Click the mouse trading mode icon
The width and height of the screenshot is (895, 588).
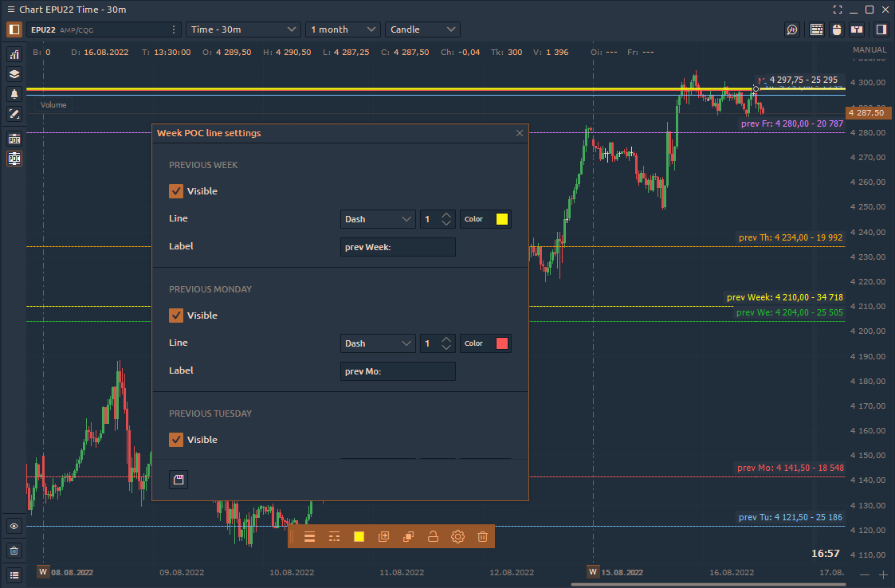click(836, 29)
